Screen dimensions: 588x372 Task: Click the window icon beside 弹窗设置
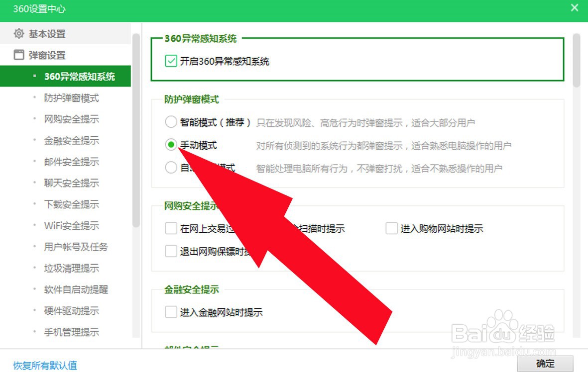click(x=19, y=55)
